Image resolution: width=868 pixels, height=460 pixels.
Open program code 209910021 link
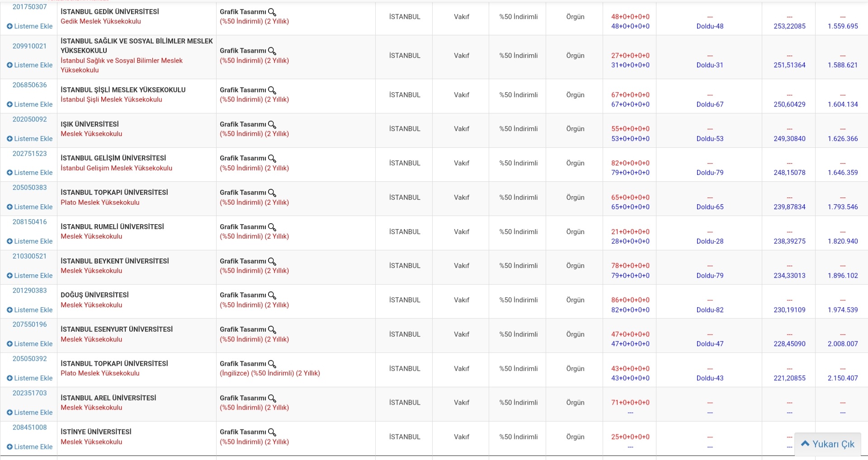29,46
